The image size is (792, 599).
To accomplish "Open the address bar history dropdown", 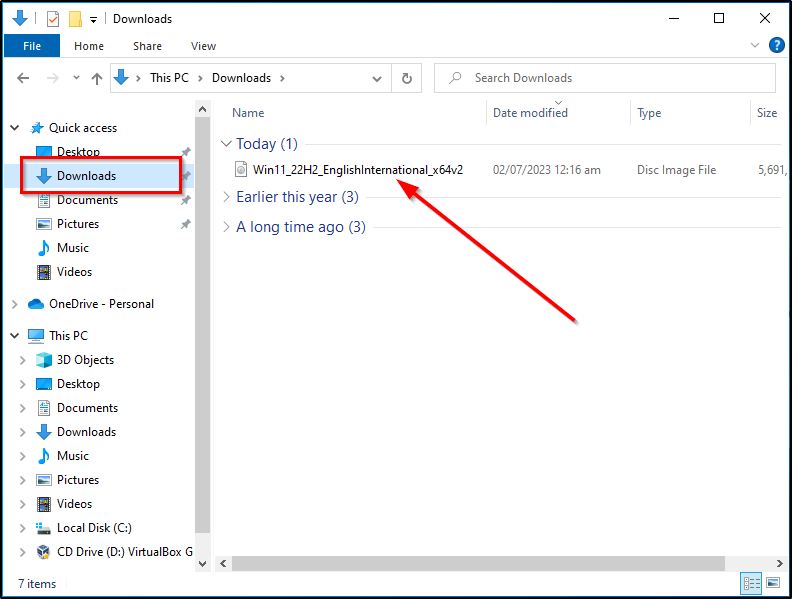I will pos(377,78).
